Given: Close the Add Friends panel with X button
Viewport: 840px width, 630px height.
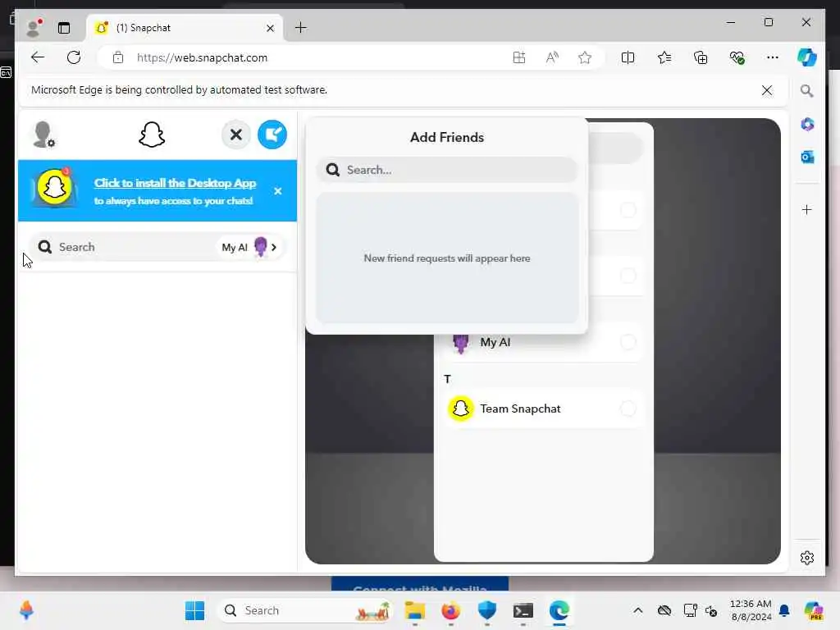Looking at the screenshot, I should [235, 135].
